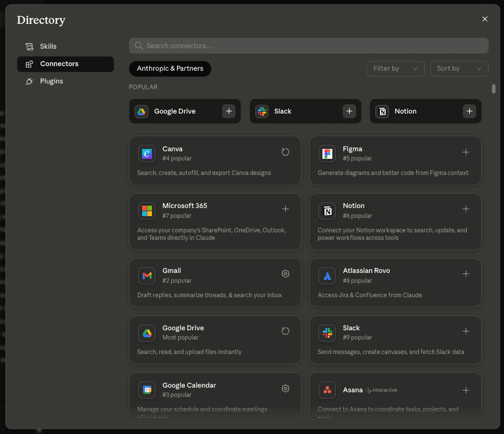This screenshot has width=504, height=434.
Task: Click the Asana logo icon
Action: 327,390
